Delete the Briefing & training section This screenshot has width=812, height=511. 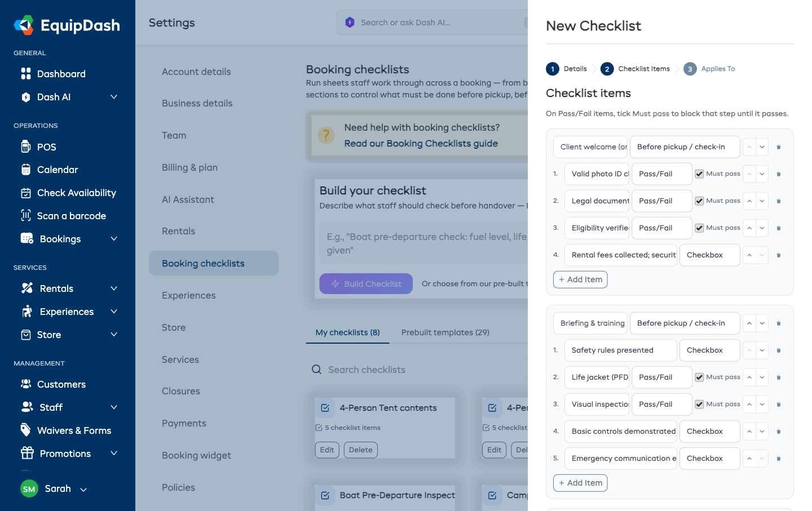[x=779, y=323]
